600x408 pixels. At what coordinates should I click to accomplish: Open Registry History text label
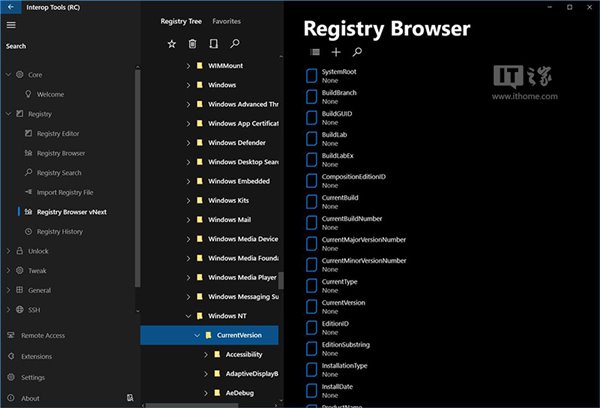[x=60, y=232]
